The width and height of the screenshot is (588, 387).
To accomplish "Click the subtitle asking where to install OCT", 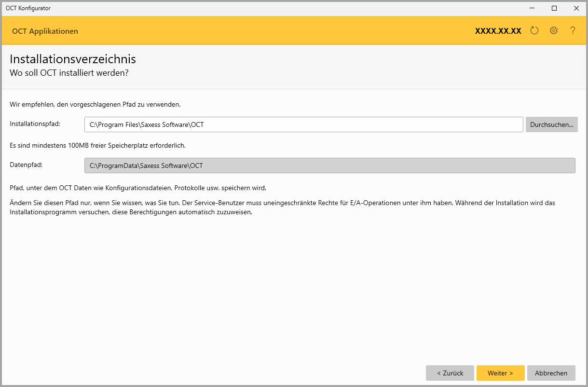I will pyautogui.click(x=69, y=73).
